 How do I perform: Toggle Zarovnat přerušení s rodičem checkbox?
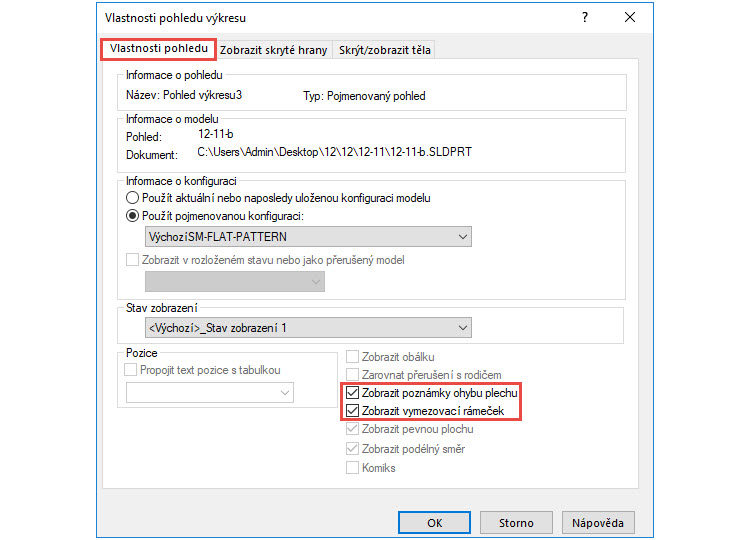351,375
